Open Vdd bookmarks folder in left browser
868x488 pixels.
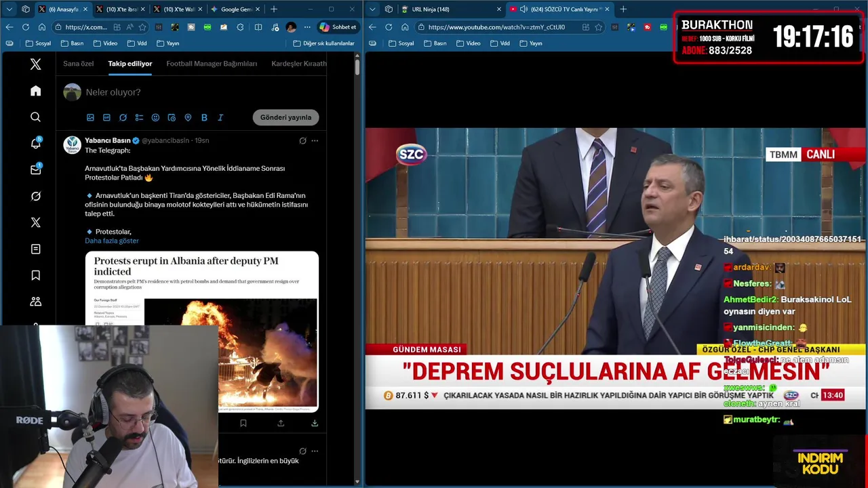click(137, 43)
